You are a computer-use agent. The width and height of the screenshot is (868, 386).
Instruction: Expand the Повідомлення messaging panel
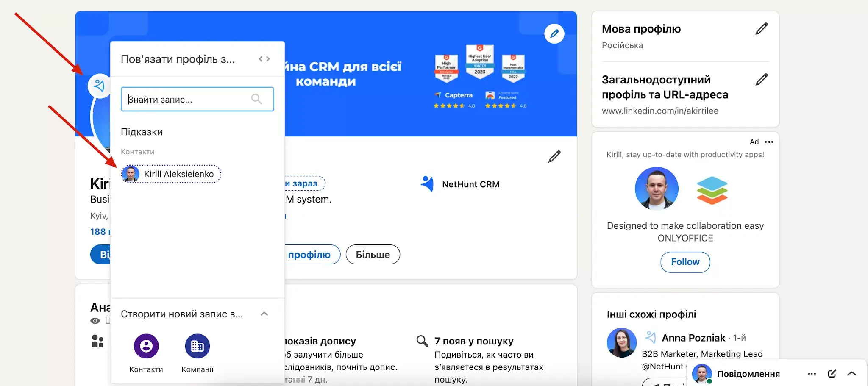click(x=852, y=374)
